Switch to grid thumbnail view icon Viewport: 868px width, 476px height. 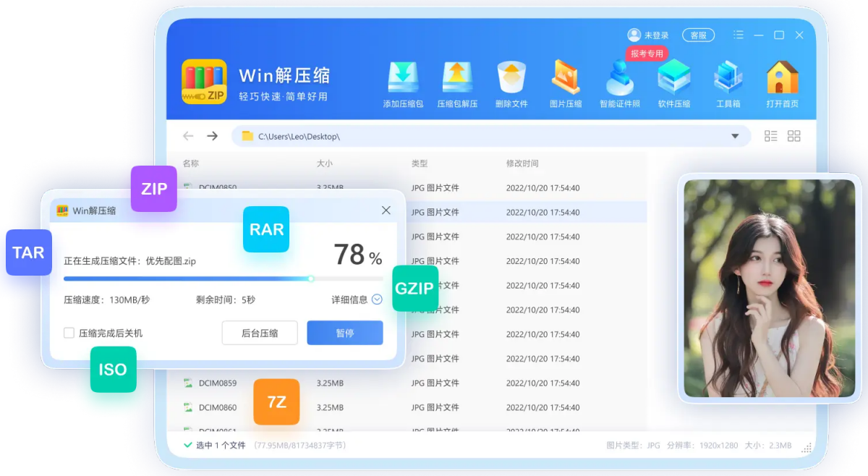click(794, 136)
